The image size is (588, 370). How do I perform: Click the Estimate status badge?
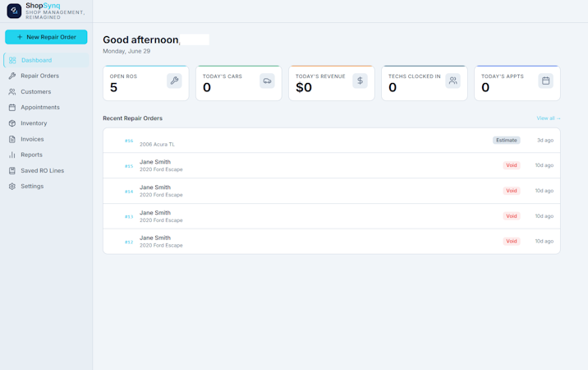point(506,140)
